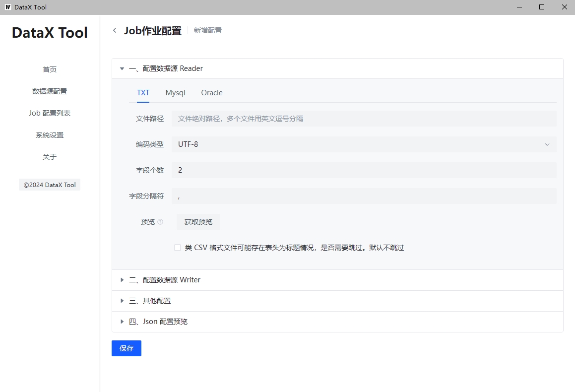Click the DataX Tool app icon in title bar
575x392 pixels.
[8, 7]
